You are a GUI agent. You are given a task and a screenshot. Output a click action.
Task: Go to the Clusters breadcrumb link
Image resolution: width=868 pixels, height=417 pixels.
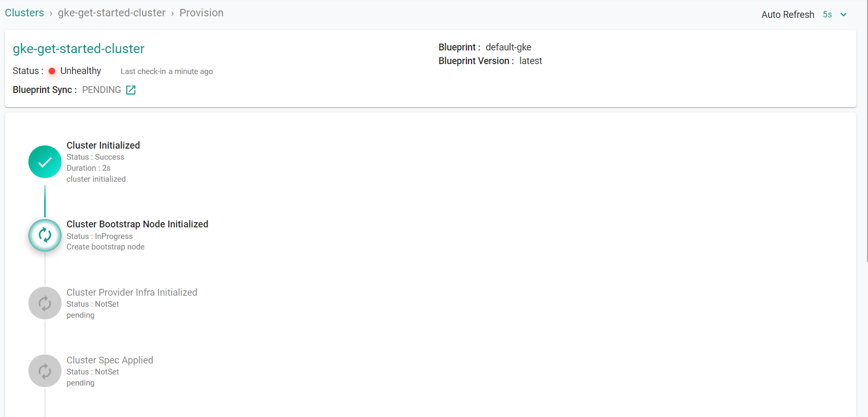click(25, 13)
